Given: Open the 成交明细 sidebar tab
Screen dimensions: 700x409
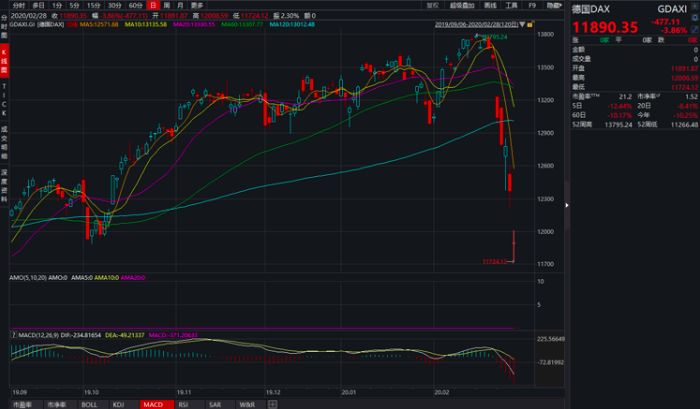Looking at the screenshot, I should tap(4, 142).
